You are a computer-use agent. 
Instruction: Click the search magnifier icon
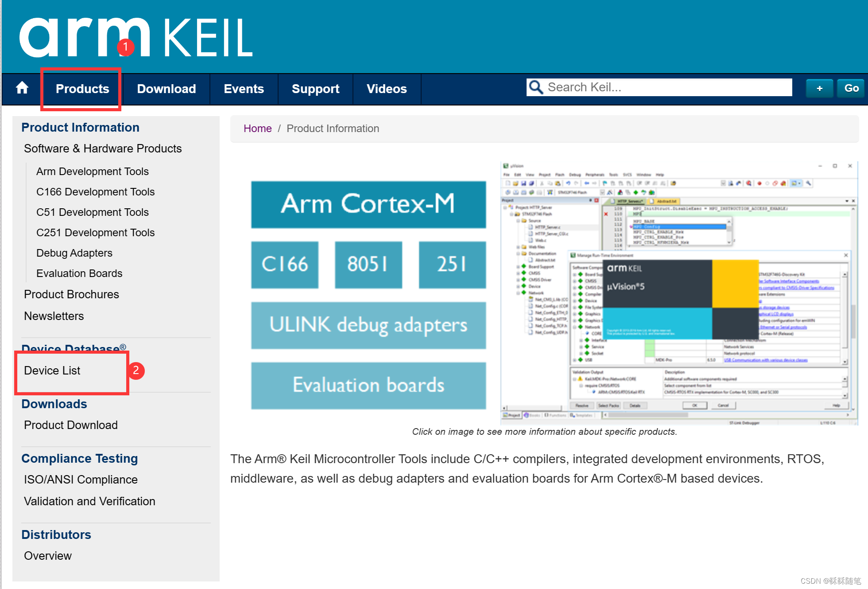click(536, 87)
